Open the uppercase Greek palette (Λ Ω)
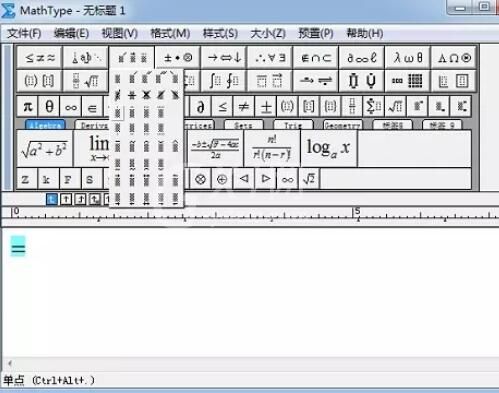 pos(454,58)
